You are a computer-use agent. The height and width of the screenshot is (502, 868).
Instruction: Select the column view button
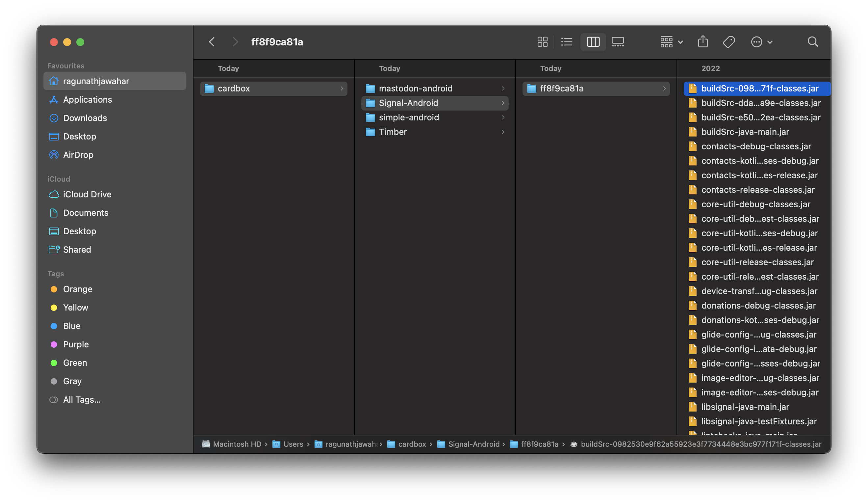593,42
